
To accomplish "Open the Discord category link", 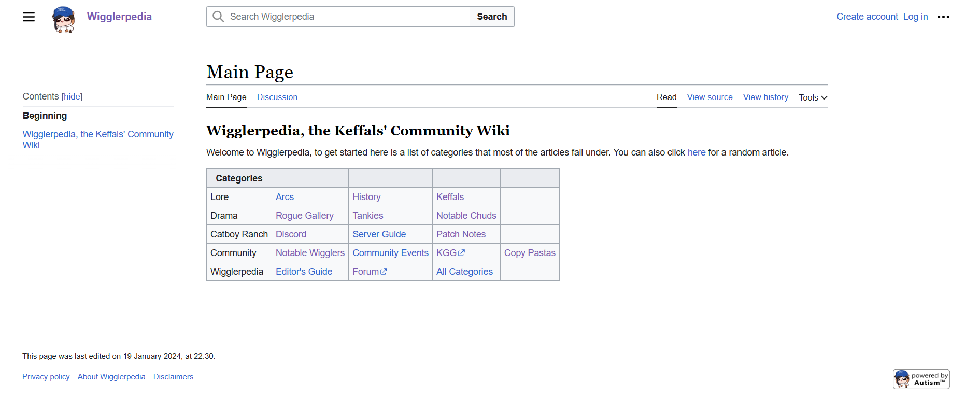I will tap(291, 234).
